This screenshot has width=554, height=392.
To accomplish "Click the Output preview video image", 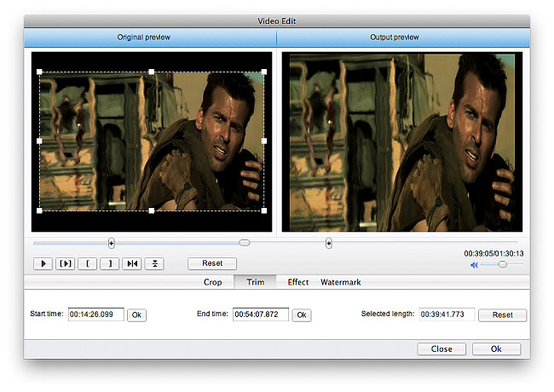I will tap(402, 142).
